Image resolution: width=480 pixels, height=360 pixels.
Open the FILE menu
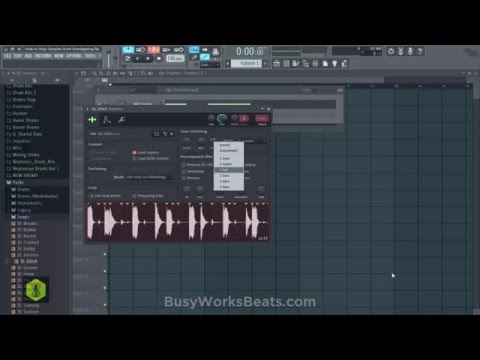[7, 56]
